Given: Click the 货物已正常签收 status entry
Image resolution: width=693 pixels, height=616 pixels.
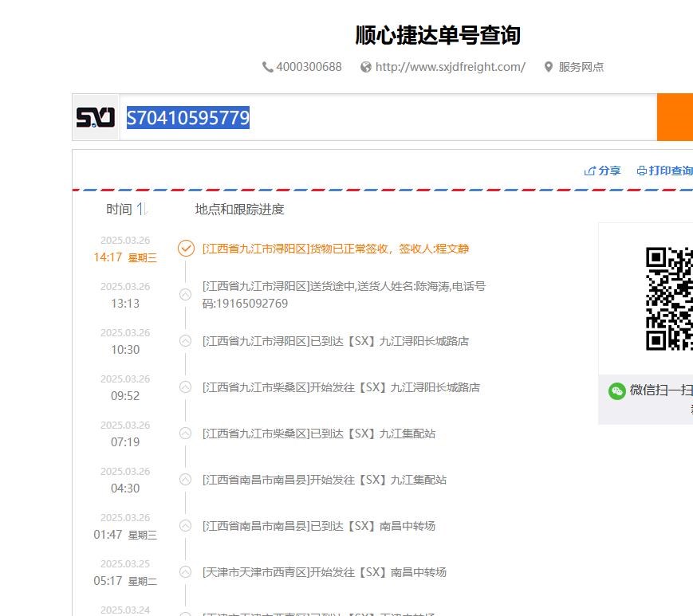Looking at the screenshot, I should pyautogui.click(x=336, y=249).
